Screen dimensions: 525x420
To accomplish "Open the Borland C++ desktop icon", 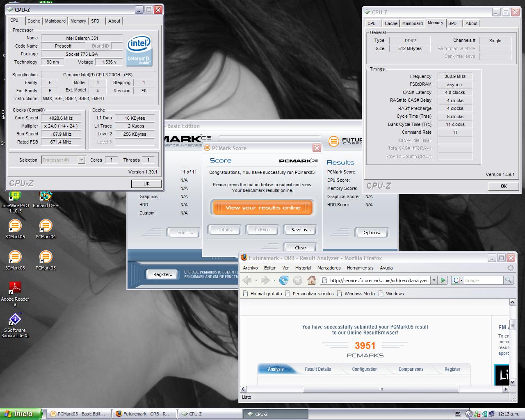I will [46, 199].
